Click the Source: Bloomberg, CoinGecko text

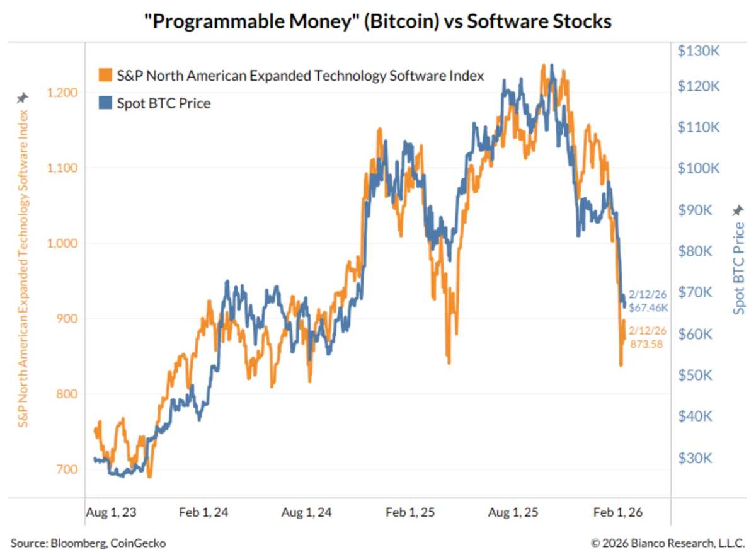tap(88, 542)
